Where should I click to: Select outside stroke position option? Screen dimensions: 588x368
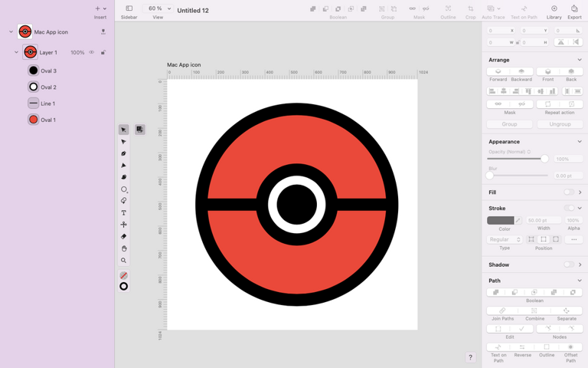pos(556,239)
